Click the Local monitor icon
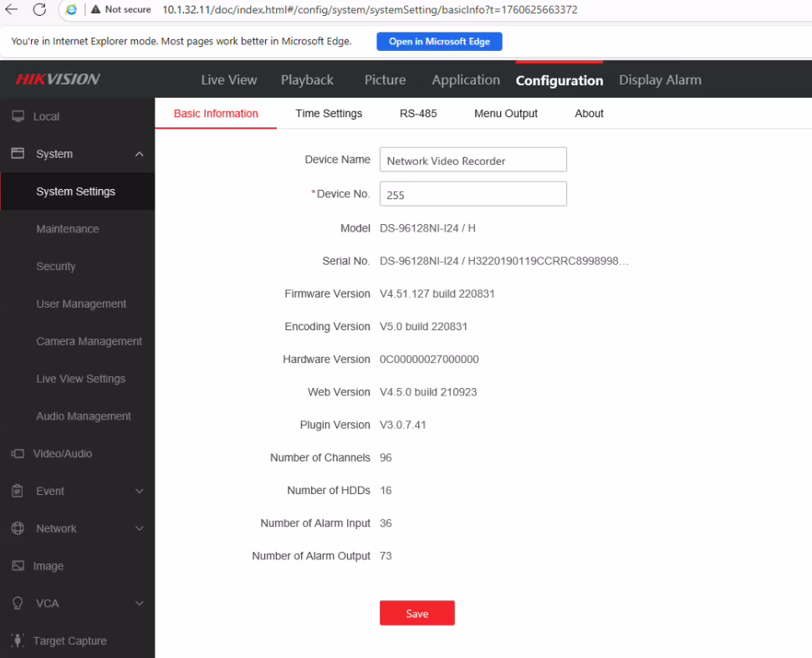Screen dimensions: 812x658 point(18,116)
